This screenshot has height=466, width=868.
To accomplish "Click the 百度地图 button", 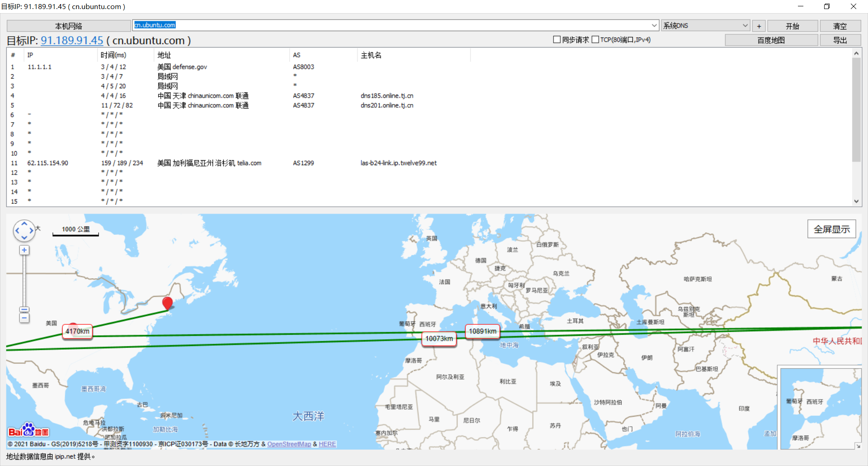I will pyautogui.click(x=771, y=40).
